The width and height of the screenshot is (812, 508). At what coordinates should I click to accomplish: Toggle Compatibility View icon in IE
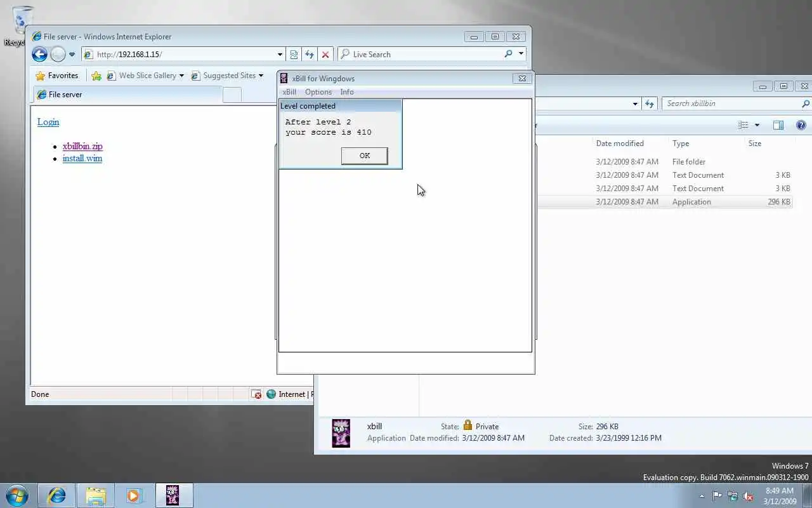pyautogui.click(x=294, y=55)
